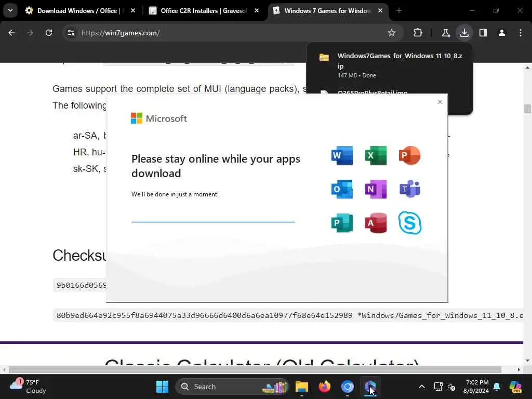Close the Windows 7 Games tab
This screenshot has height=399, width=532.
[x=380, y=10]
